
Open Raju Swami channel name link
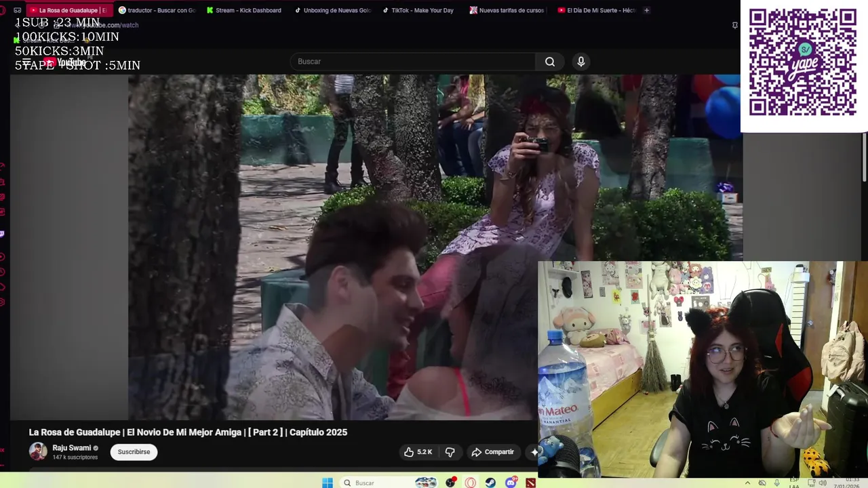coord(72,448)
